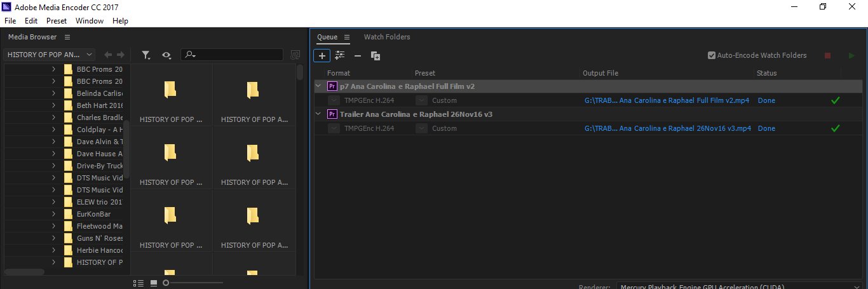The height and width of the screenshot is (289, 868).
Task: Click the Adobe Media Encoder title bar logo
Action: pyautogui.click(x=8, y=7)
